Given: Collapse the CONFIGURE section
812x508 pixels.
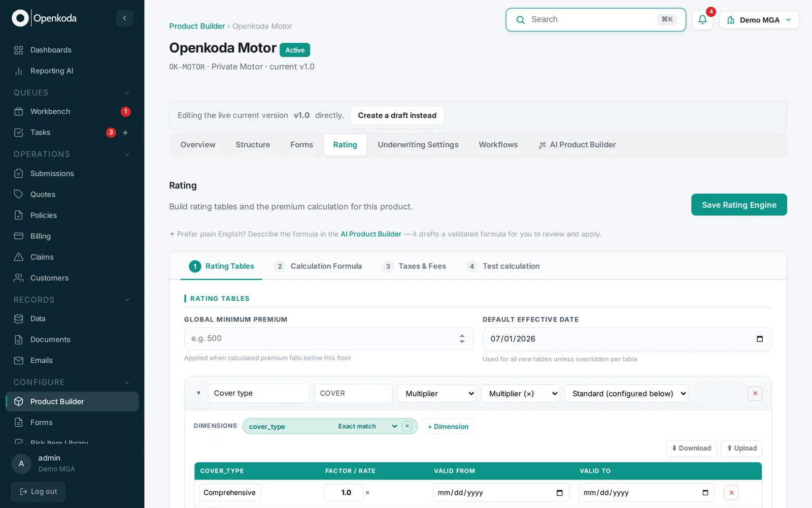Looking at the screenshot, I should 127,382.
